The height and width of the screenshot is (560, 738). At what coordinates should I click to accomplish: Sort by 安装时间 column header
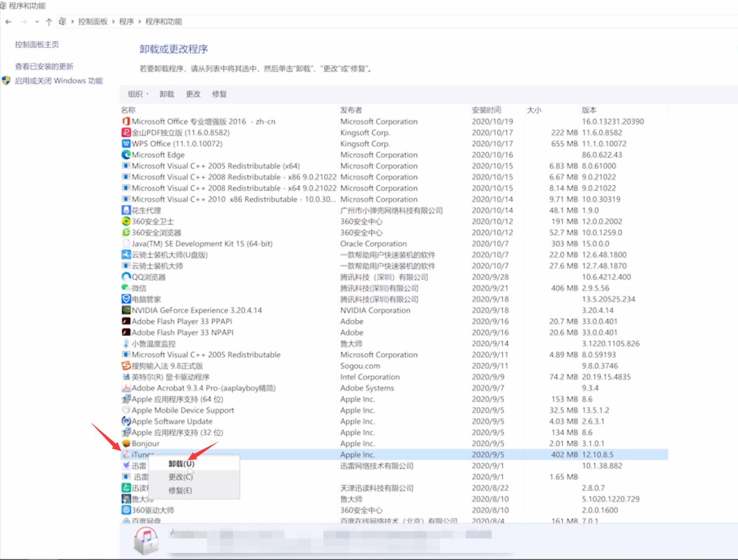tap(486, 110)
